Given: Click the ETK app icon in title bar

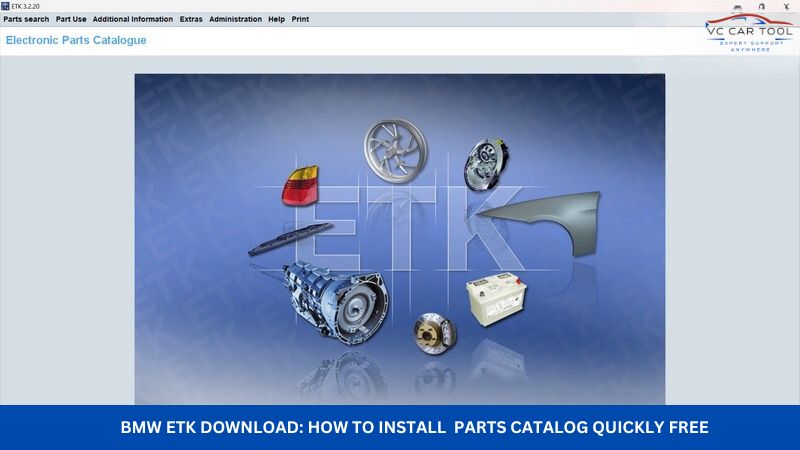Looking at the screenshot, I should coord(5,6).
